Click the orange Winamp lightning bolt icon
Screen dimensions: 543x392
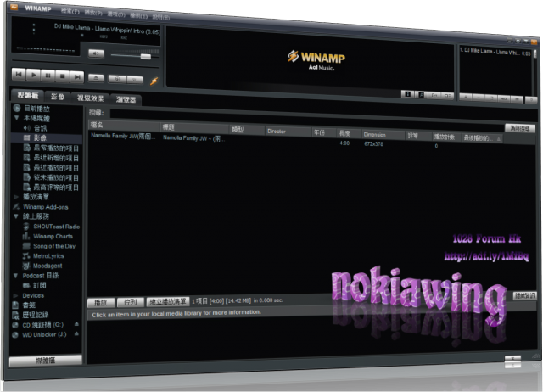click(x=154, y=81)
